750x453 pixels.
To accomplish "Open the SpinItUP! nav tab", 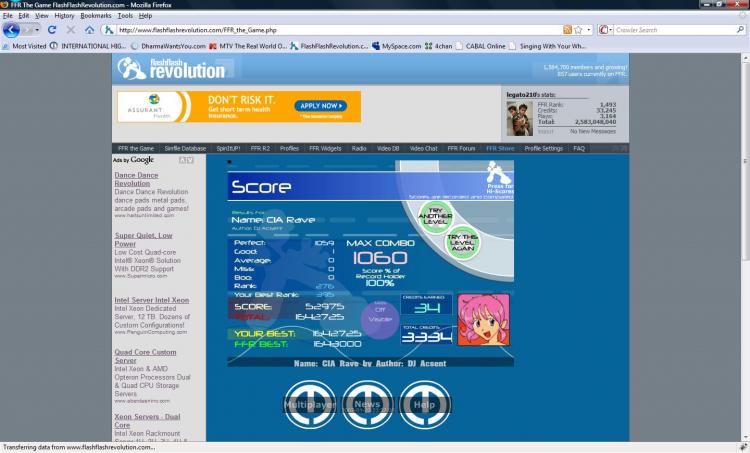I will 228,148.
